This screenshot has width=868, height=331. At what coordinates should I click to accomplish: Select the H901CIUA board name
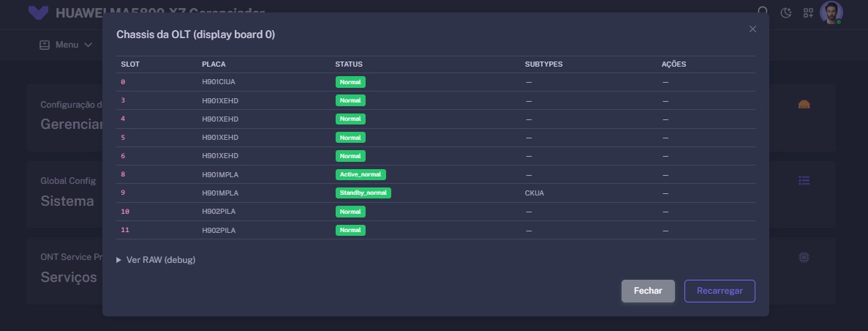click(x=219, y=82)
